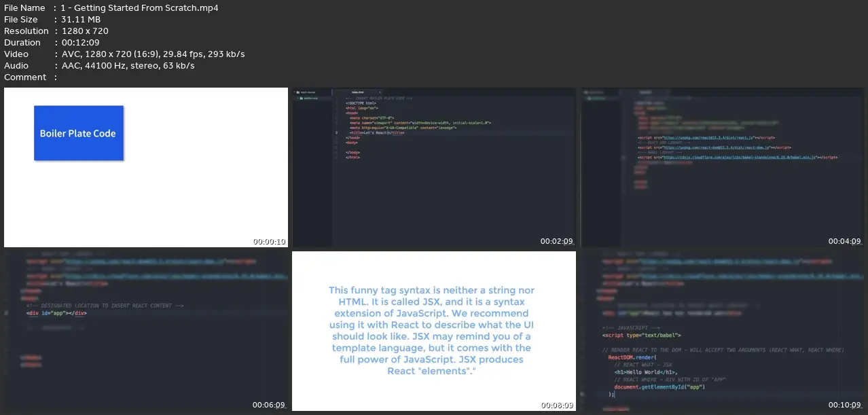Open the Boiler Plate Code frame thumbnail
Screen dimensions: 868x415
(146, 167)
